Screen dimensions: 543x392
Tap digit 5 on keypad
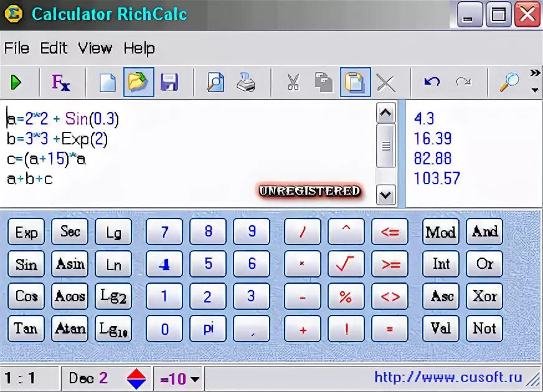point(208,264)
